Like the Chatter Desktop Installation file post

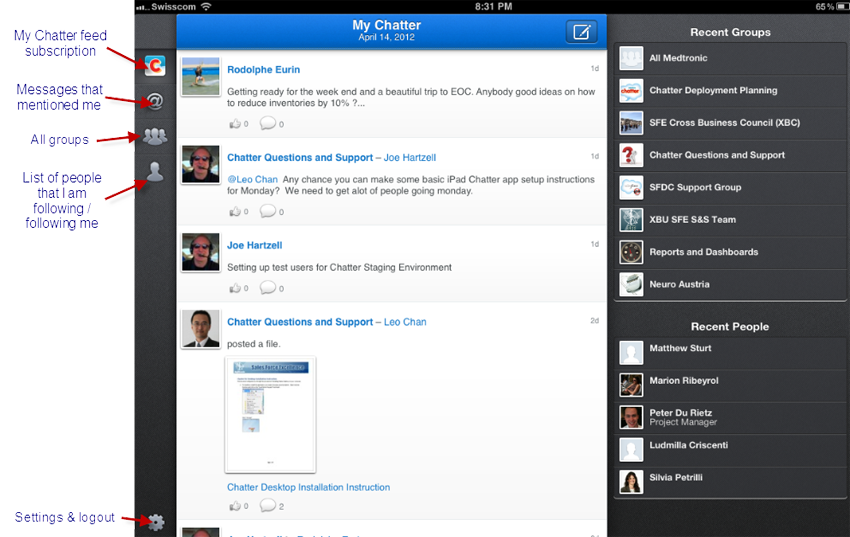pos(237,506)
